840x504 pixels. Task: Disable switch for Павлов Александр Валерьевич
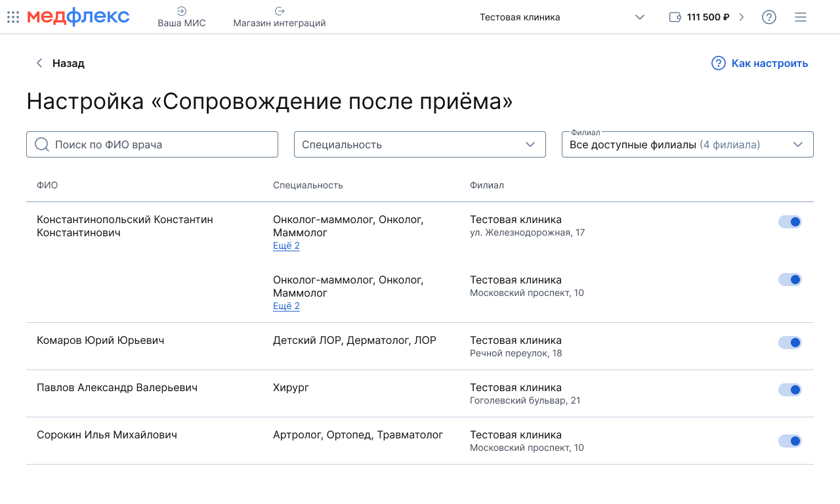pos(789,390)
